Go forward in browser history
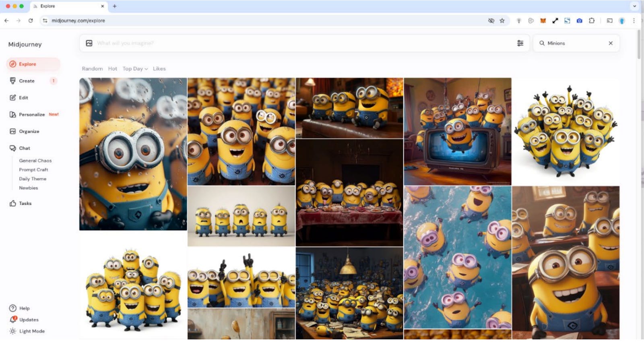Screen dimensions: 644x347 (x=18, y=21)
